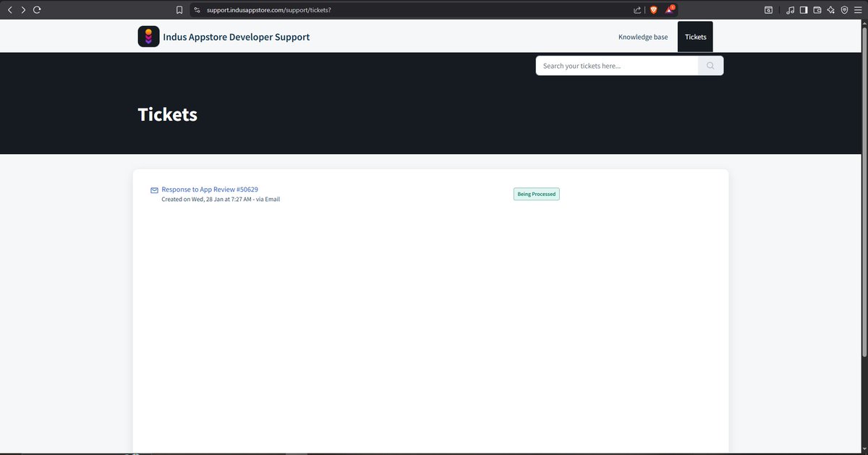868x455 pixels.
Task: Open the Brave VPN shield icon
Action: (844, 10)
